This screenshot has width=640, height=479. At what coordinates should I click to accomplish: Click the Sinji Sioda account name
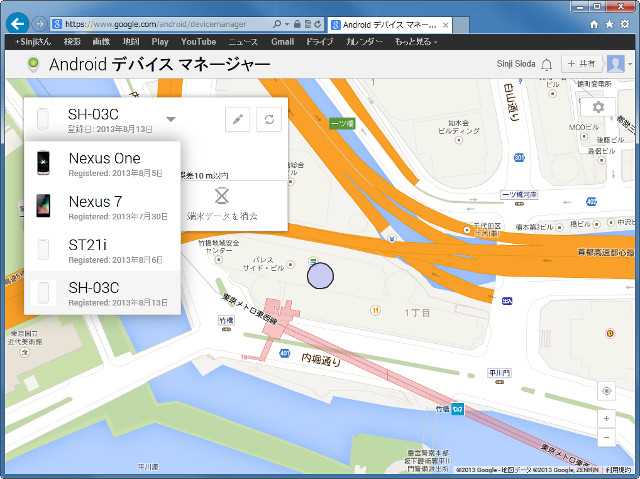click(516, 64)
